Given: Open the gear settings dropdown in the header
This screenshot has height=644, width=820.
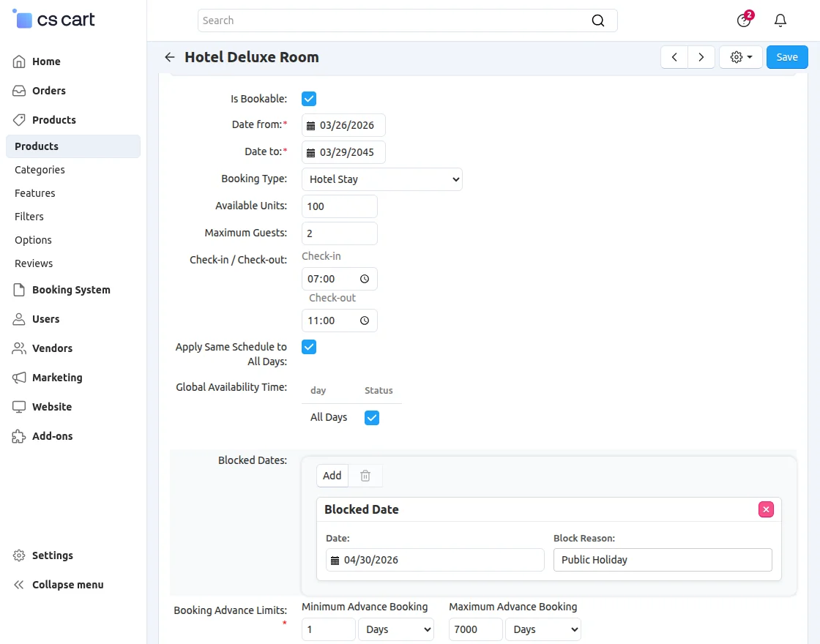Looking at the screenshot, I should point(741,57).
